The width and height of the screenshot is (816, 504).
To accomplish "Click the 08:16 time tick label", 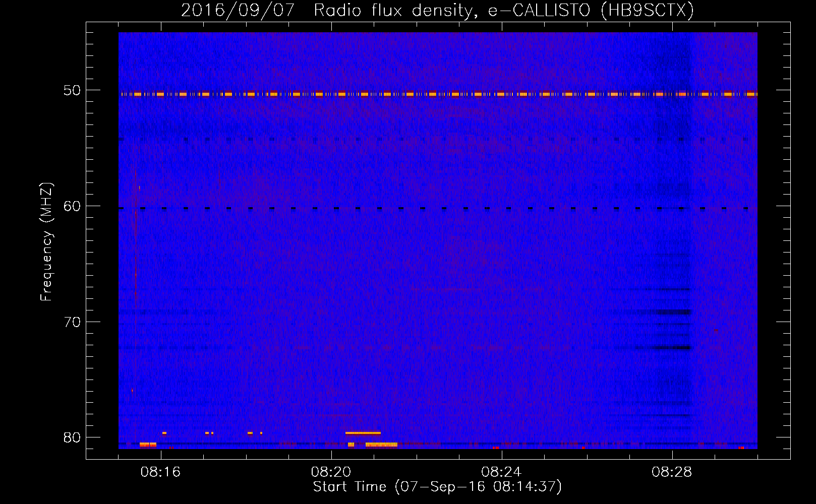I will 161,472.
